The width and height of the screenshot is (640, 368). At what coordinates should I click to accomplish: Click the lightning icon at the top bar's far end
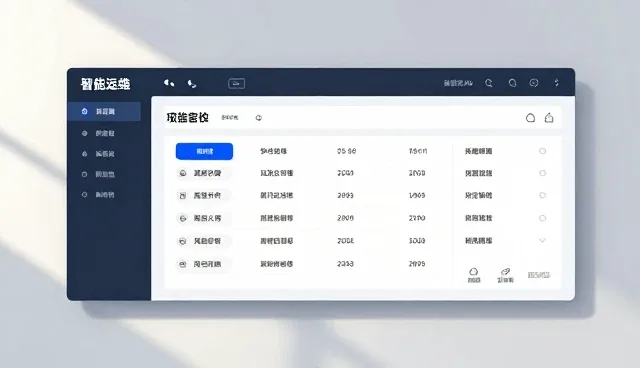(x=556, y=83)
